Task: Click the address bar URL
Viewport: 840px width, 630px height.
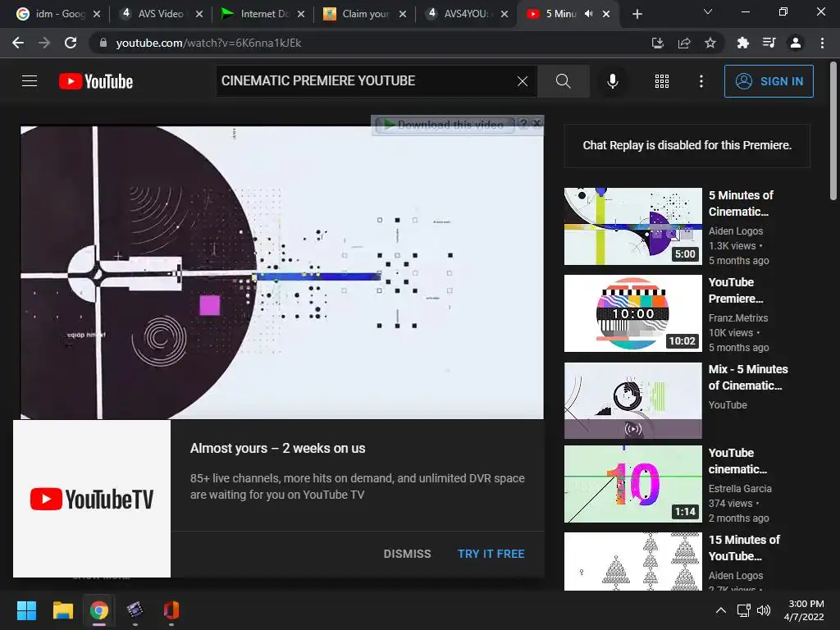Action: click(x=208, y=43)
